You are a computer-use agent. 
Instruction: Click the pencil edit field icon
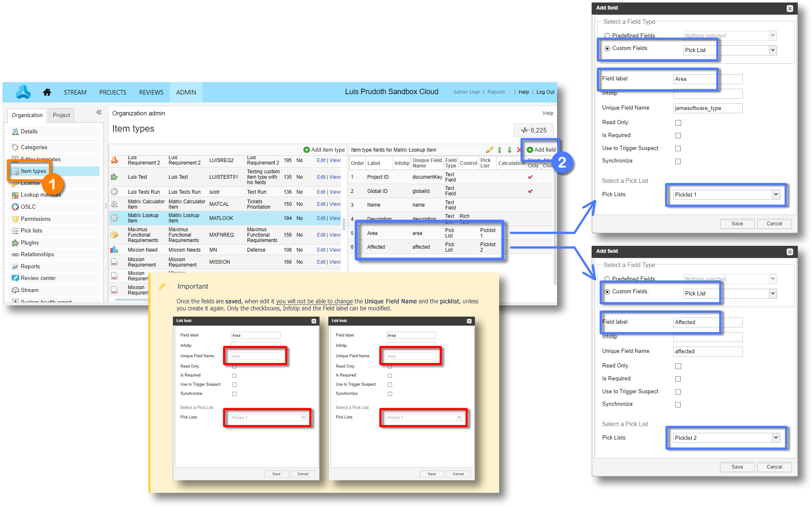click(x=490, y=150)
